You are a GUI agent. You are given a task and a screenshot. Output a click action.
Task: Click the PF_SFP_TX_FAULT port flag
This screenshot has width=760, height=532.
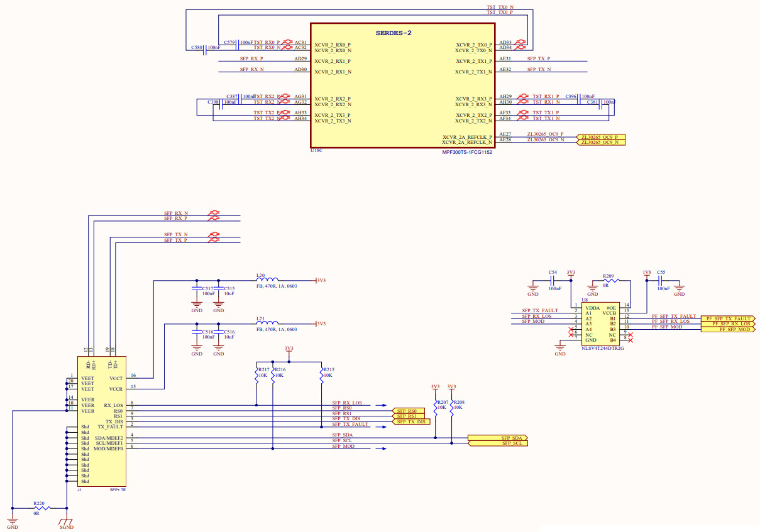729,318
